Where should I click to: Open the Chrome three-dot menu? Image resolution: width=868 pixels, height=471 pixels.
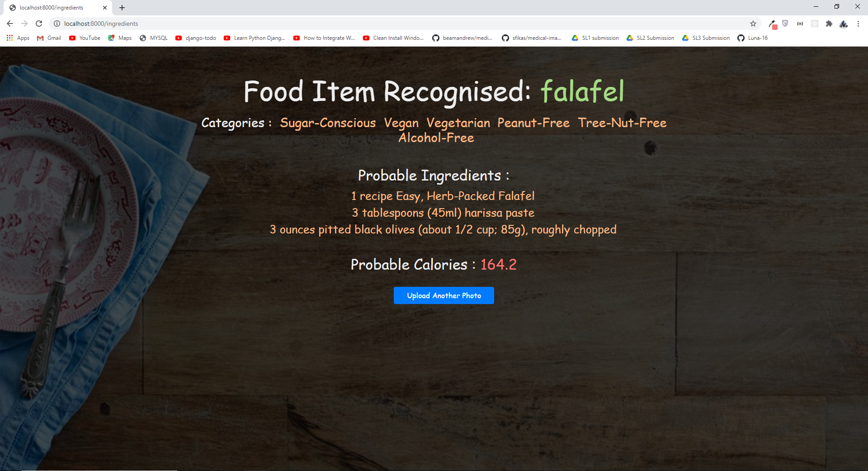[x=858, y=24]
